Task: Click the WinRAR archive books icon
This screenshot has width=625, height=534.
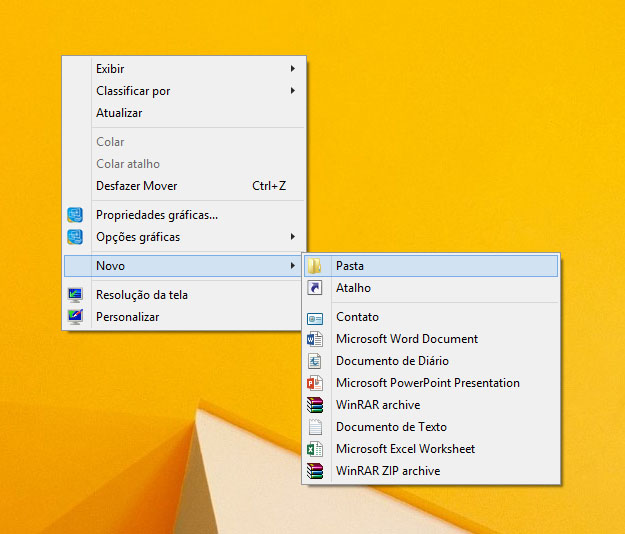Action: click(315, 406)
